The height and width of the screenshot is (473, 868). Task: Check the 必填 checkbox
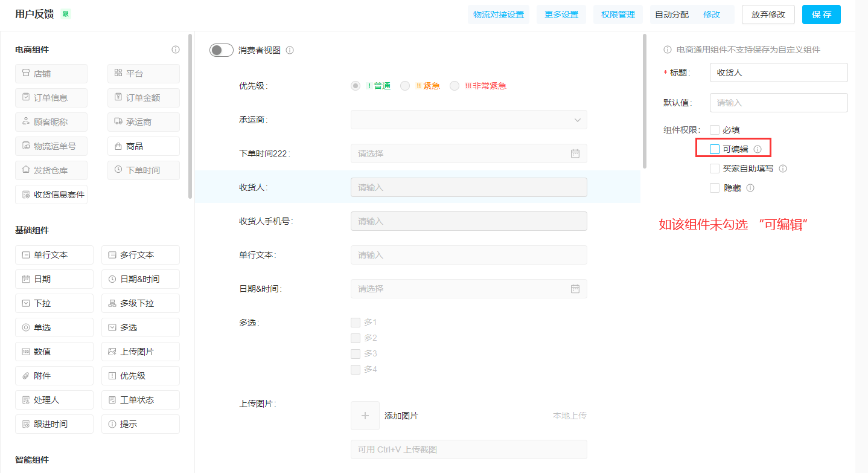click(715, 129)
